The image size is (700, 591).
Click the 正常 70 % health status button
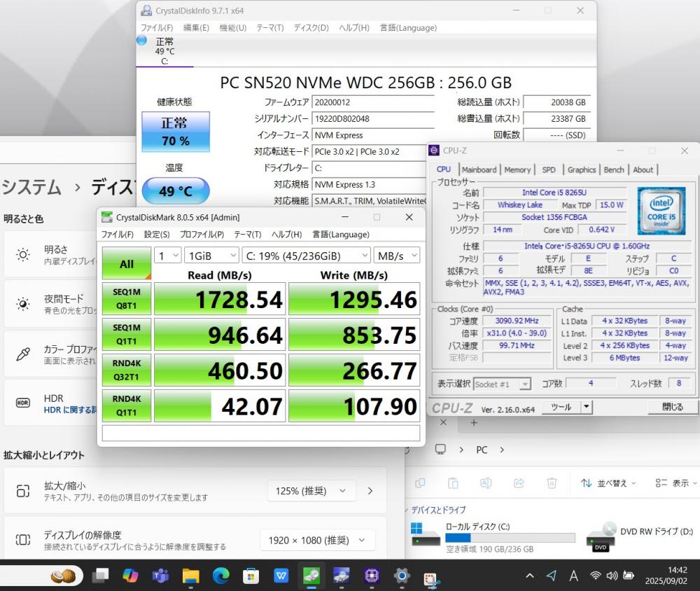point(176,132)
